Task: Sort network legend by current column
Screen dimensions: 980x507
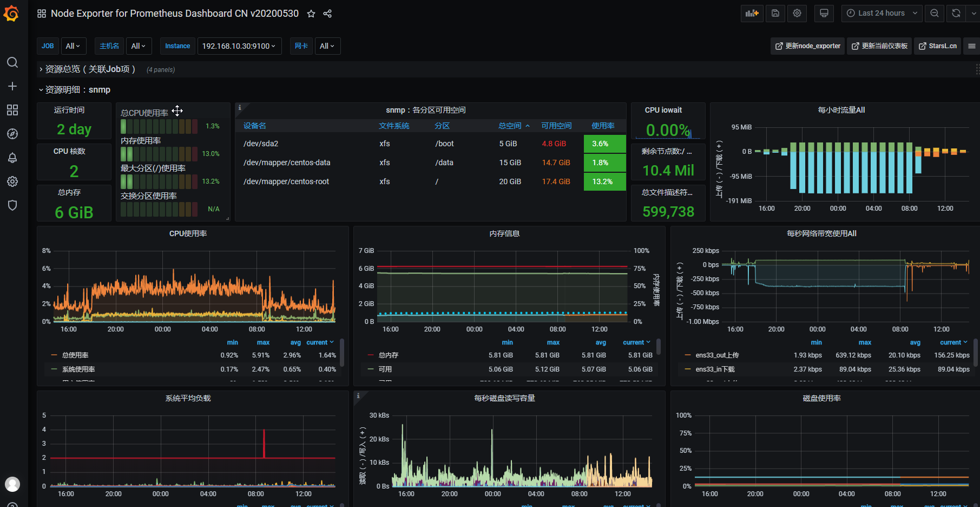Action: [x=953, y=342]
